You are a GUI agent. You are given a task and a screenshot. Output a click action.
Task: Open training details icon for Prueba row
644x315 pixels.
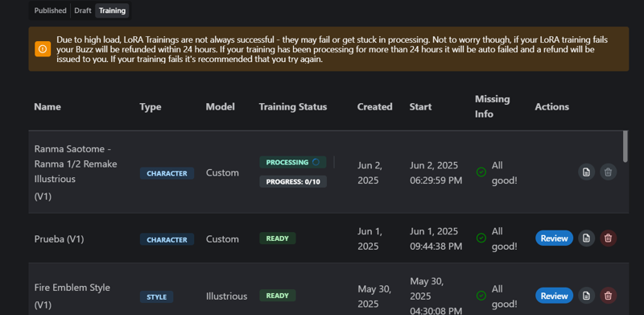587,238
